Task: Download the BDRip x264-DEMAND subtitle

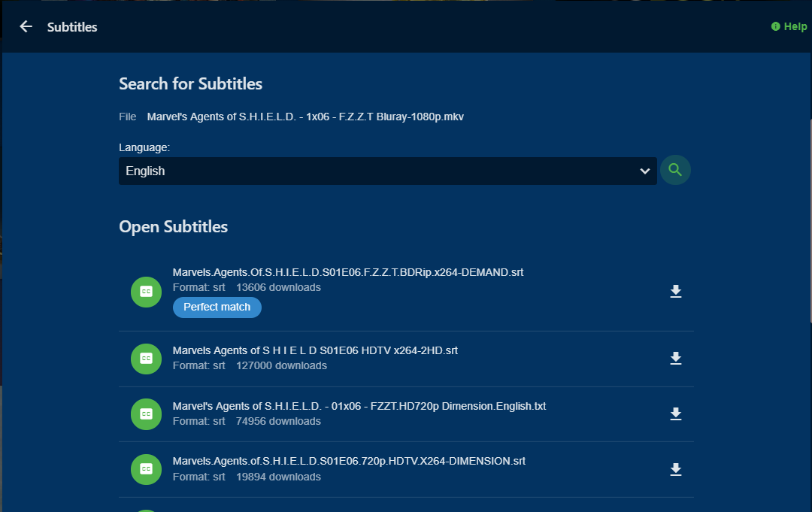Action: [x=676, y=292]
